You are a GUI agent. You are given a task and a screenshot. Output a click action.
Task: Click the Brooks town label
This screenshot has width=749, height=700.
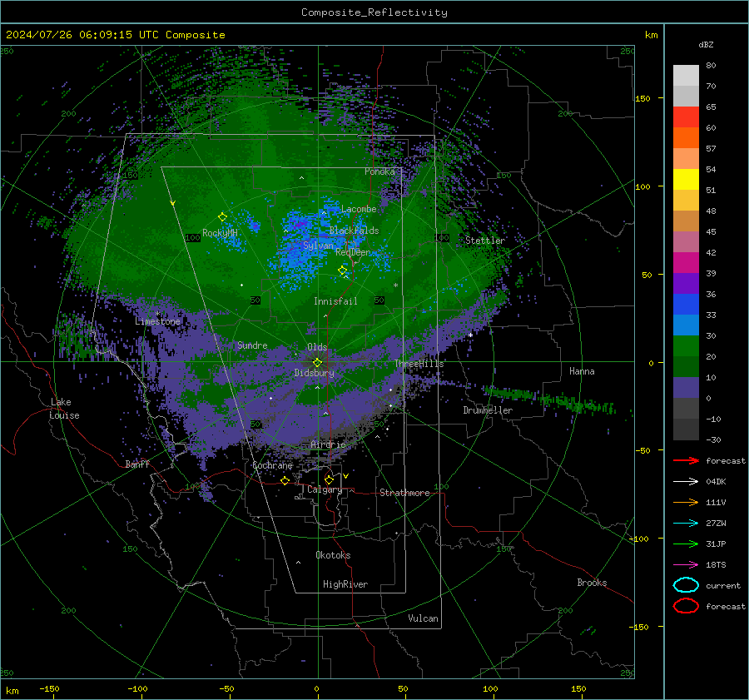point(592,583)
